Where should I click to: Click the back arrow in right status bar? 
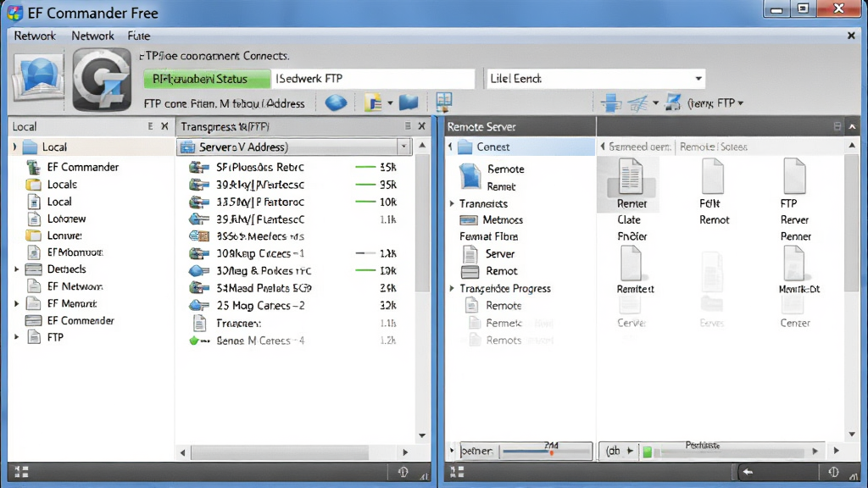[x=748, y=472]
